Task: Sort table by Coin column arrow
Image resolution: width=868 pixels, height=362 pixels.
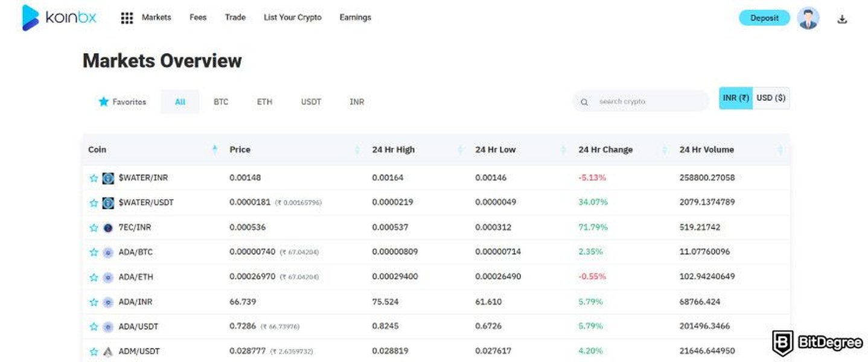Action: pos(215,150)
